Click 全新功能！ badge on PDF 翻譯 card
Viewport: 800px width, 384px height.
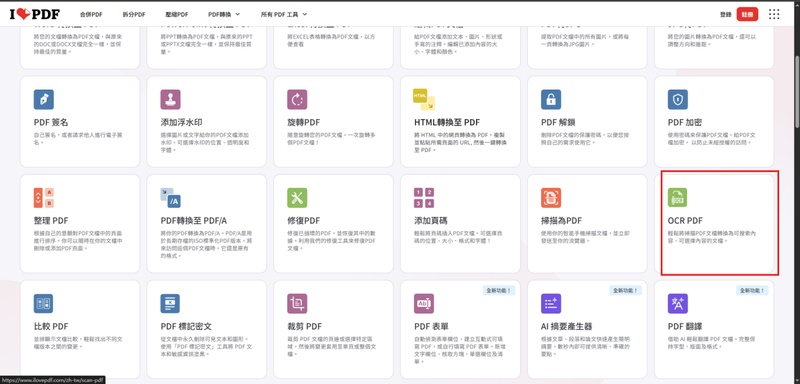tap(752, 290)
